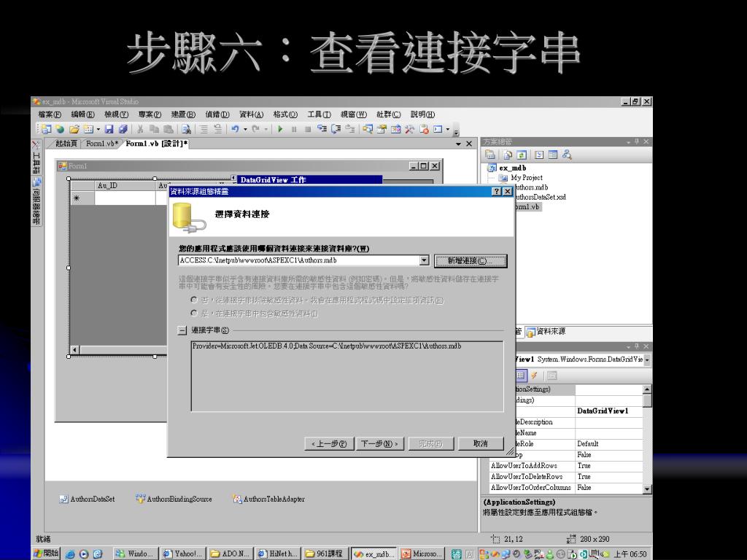This screenshot has height=560, width=747.
Task: Open the Undo history dropdown arrow
Action: point(245,129)
